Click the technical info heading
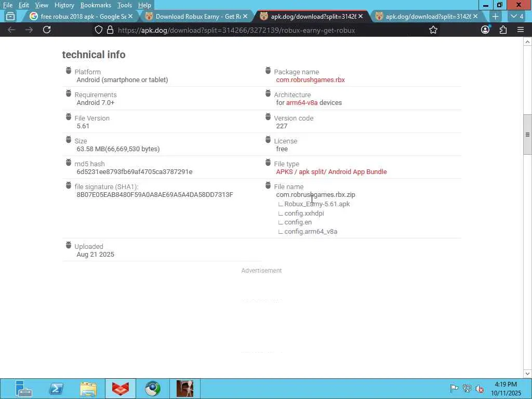Image resolution: width=532 pixels, height=399 pixels. coord(94,55)
